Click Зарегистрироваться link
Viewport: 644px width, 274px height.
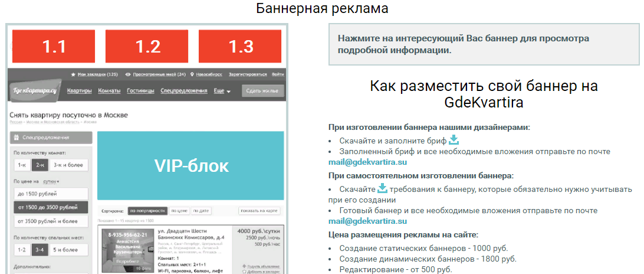[248, 75]
